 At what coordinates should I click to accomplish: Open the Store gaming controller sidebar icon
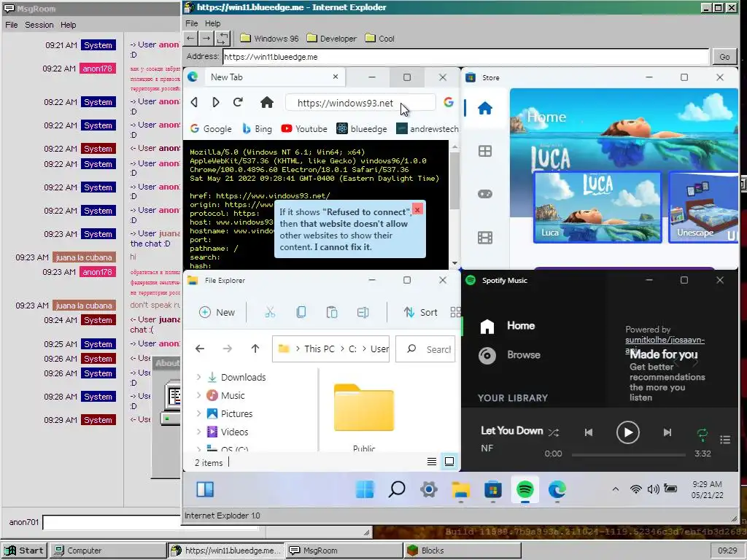point(485,194)
